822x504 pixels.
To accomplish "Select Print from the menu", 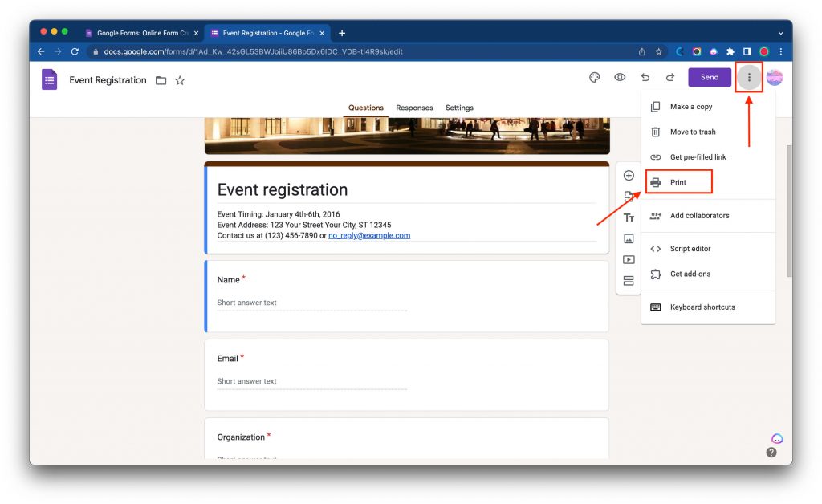I will point(679,181).
